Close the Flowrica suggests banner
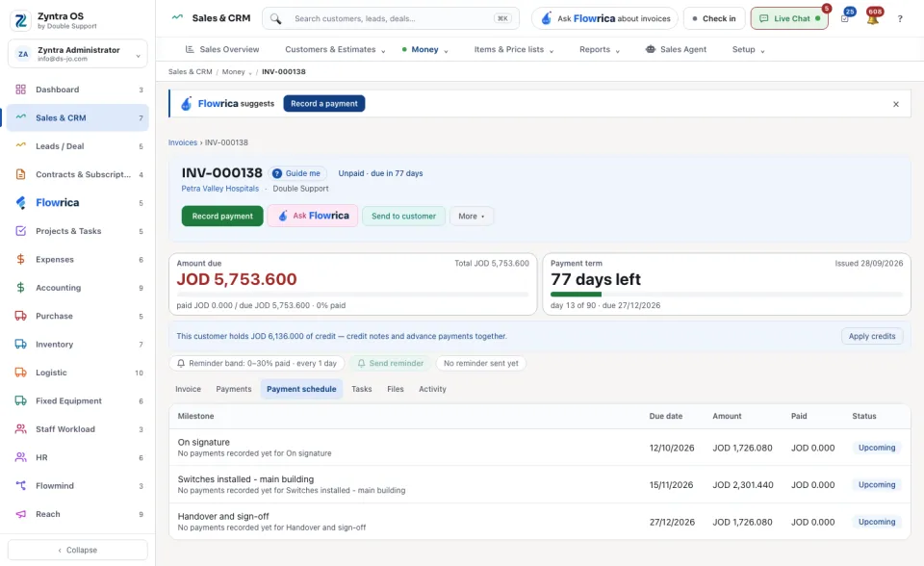The image size is (924, 566). (x=896, y=104)
